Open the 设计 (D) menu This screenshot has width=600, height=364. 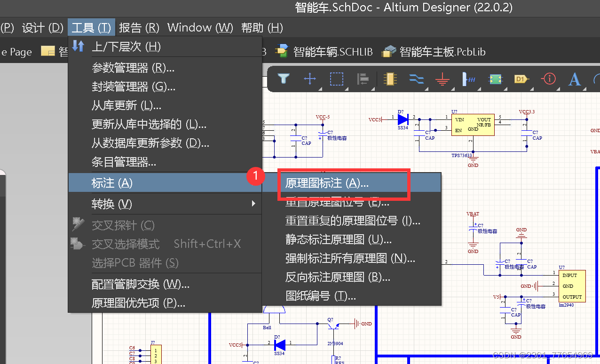pos(42,28)
